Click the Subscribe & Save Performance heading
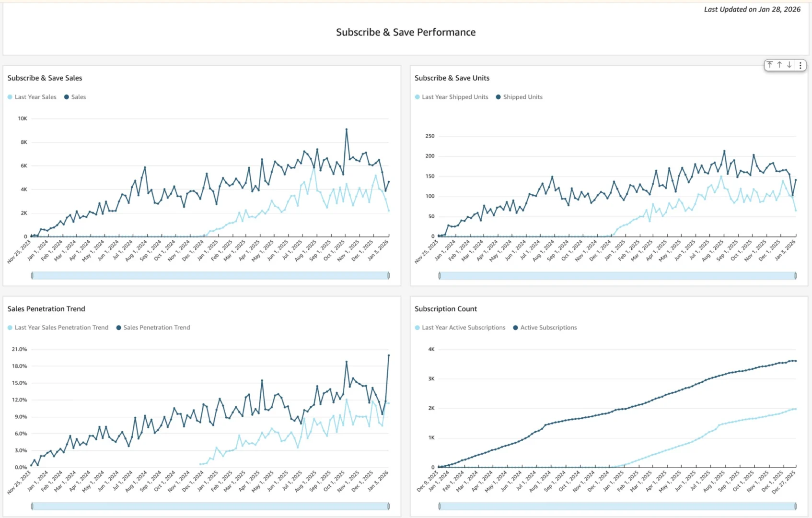The height and width of the screenshot is (518, 812). tap(406, 32)
